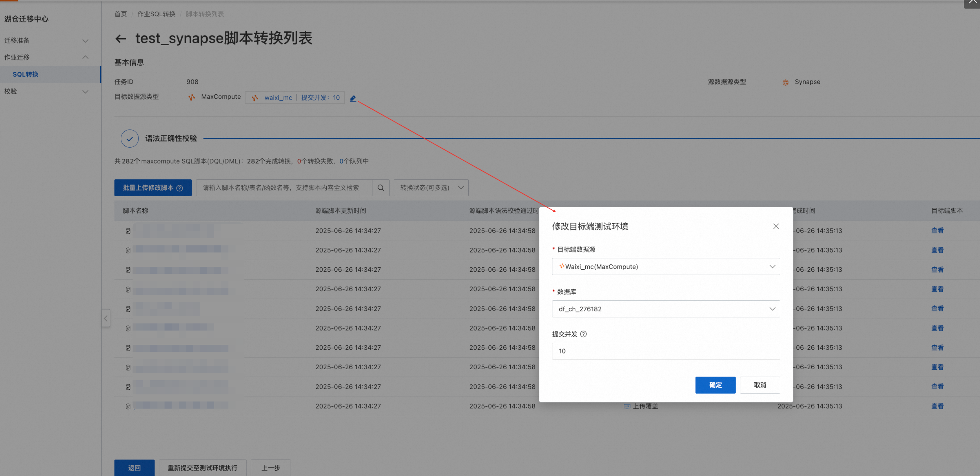
Task: Click the 提交并发 help question icon
Action: (x=583, y=334)
